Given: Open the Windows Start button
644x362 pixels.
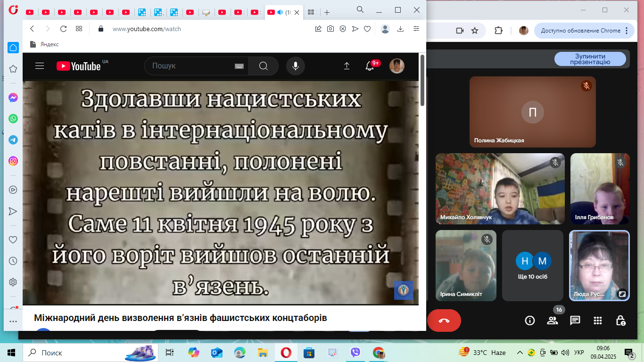Looking at the screenshot, I should (11, 353).
